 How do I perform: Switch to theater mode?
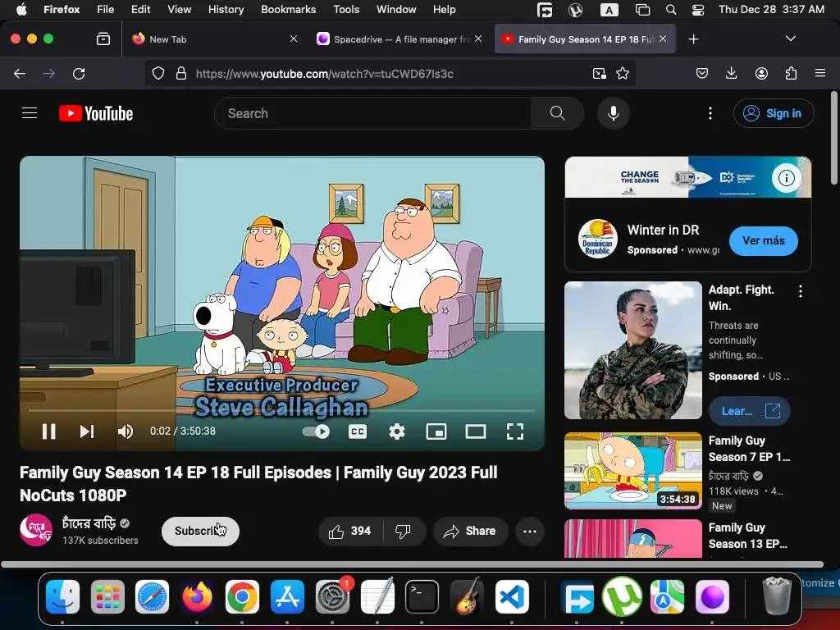475,431
